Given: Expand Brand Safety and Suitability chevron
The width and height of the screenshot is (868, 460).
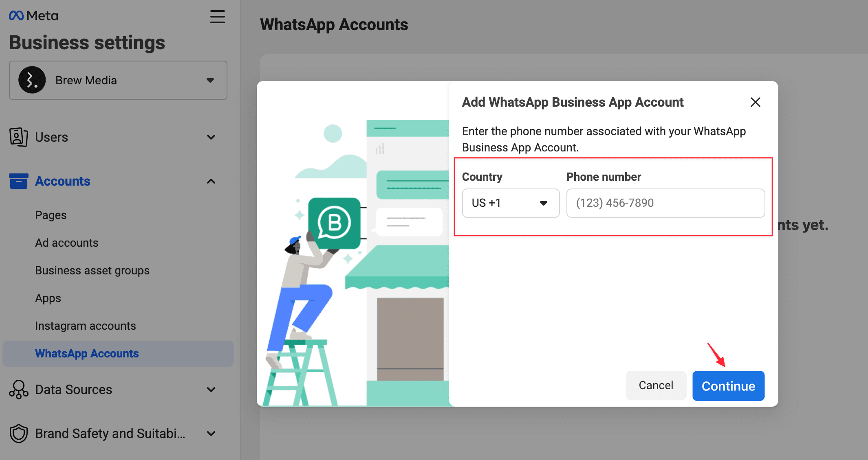Looking at the screenshot, I should coord(211,434).
